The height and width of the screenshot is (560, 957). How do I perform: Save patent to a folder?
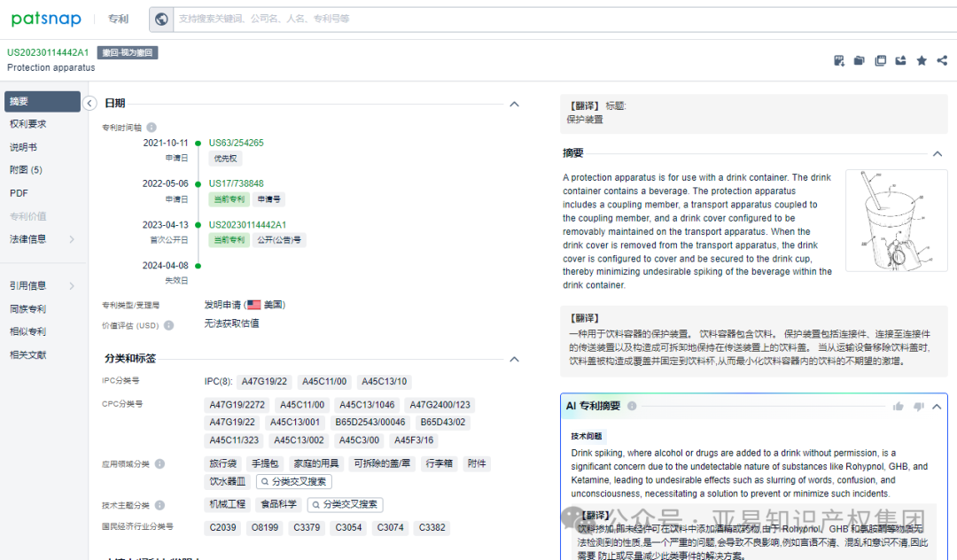point(860,60)
